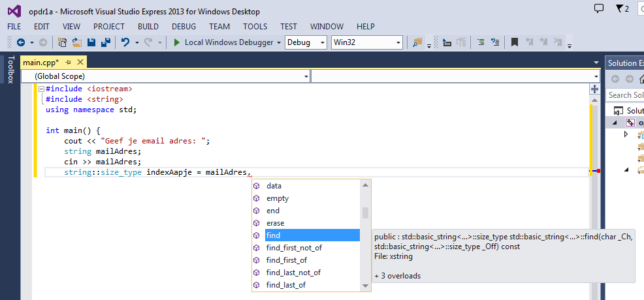The width and height of the screenshot is (644, 300).
Task: Expand the Global Scope dropdown
Action: 306,76
